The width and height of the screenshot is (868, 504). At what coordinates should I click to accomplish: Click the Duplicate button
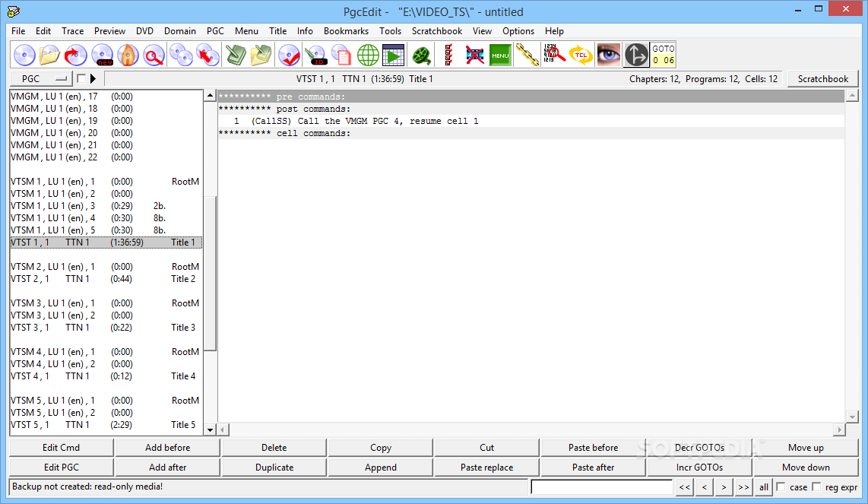coord(274,468)
